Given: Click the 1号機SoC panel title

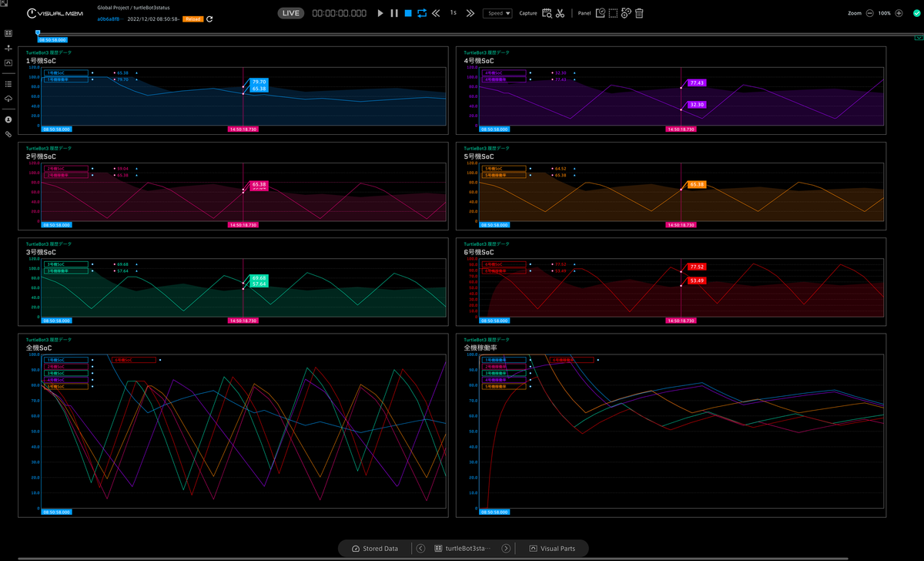Looking at the screenshot, I should click(x=39, y=60).
